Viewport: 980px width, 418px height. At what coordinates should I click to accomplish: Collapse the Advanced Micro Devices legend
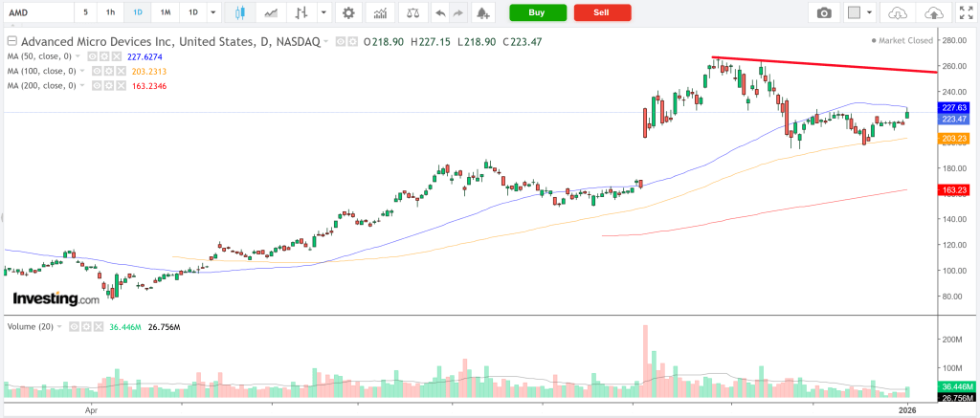11,43
